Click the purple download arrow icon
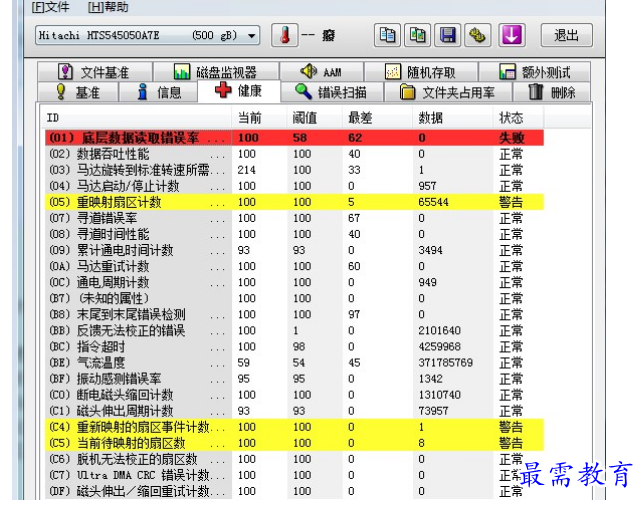 (x=511, y=35)
